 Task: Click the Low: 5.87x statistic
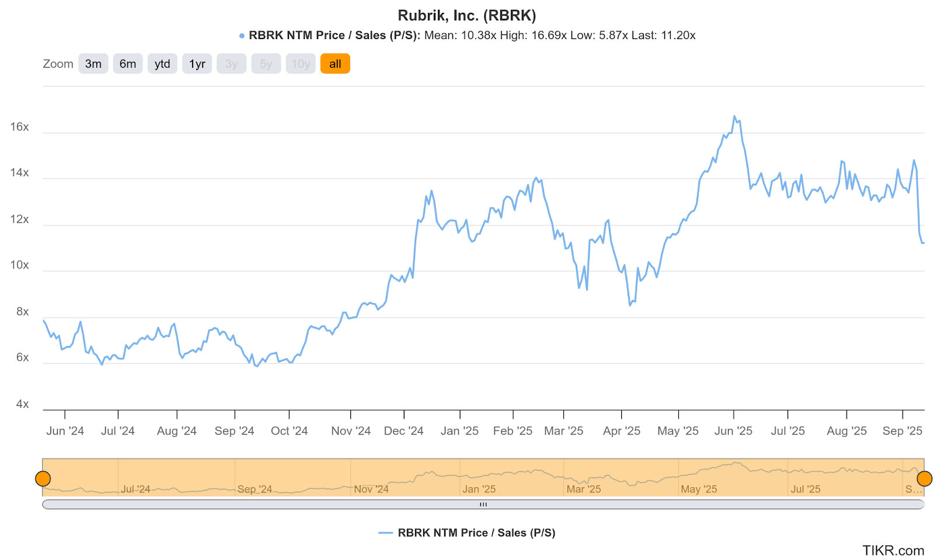click(x=599, y=35)
